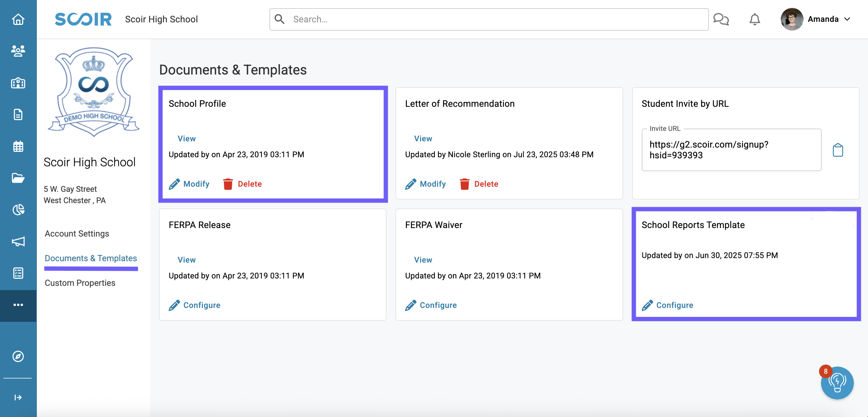Click the "West Chester , PA" text
Screen dimensions: 868x417
[x=74, y=200]
